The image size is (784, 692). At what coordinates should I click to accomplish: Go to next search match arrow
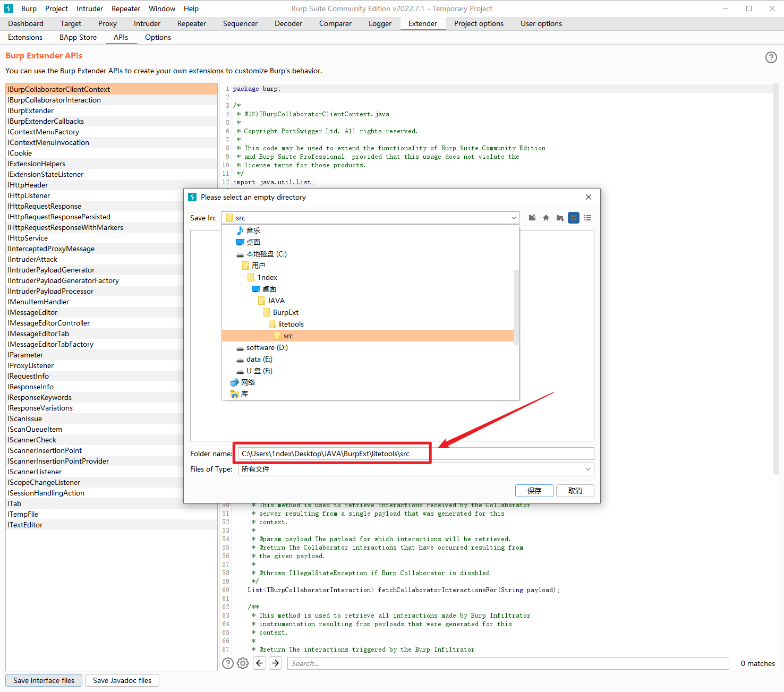[x=276, y=663]
